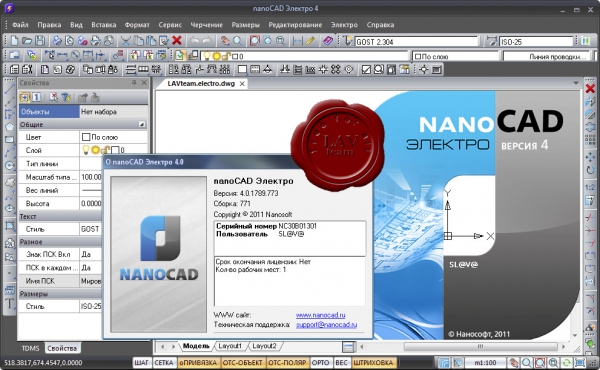
Task: Click the green regenerate icon in status bar
Action: coord(566,362)
